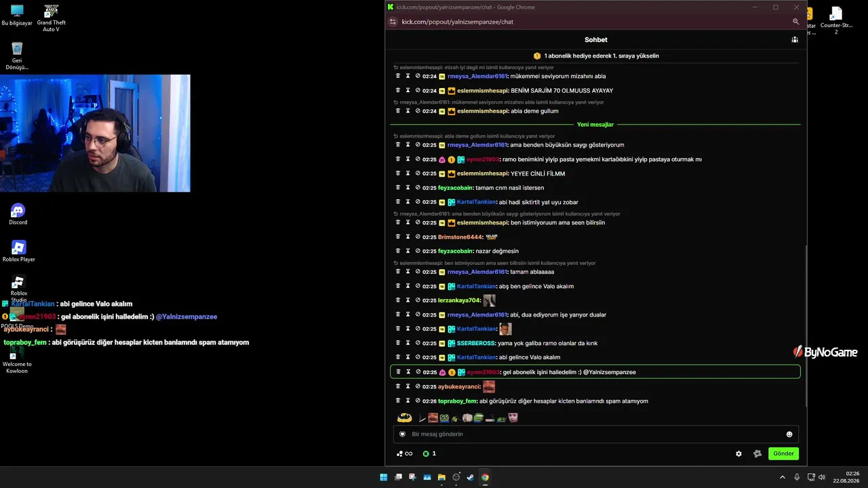
Task: Open the chat users list icon beside Sohbet
Action: coord(795,40)
